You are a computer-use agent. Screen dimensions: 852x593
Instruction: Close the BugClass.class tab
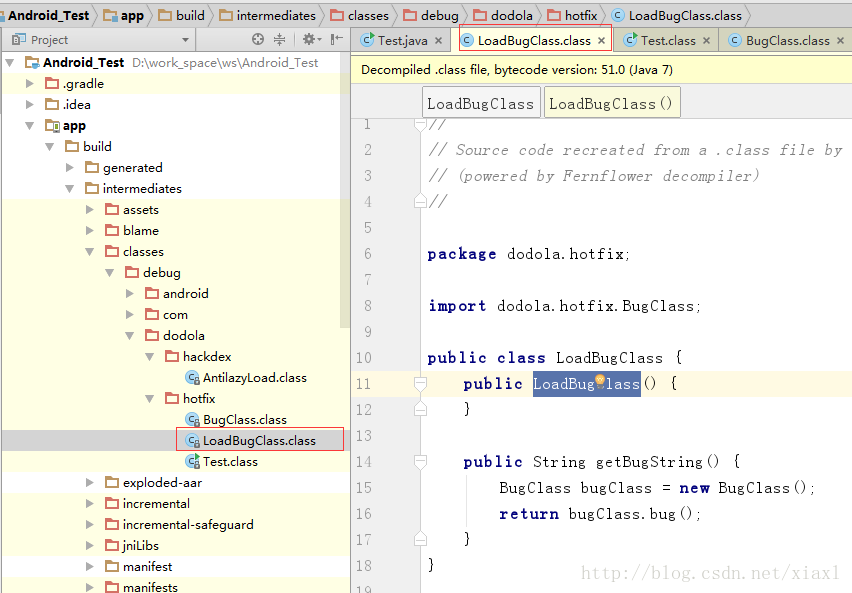pos(841,41)
